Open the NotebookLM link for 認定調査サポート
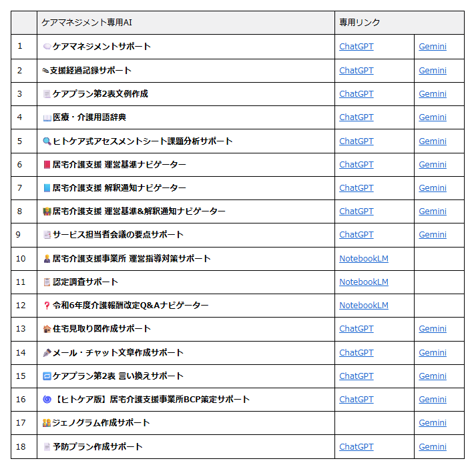 click(363, 282)
